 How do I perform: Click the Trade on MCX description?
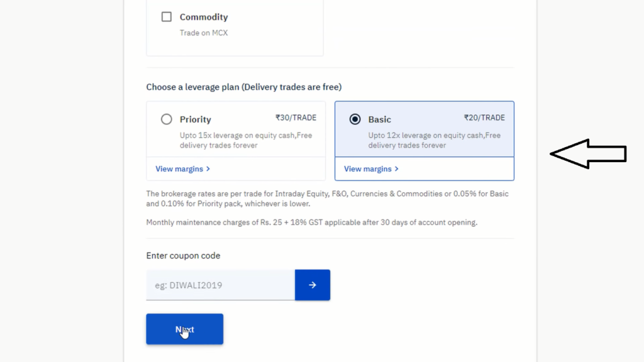pyautogui.click(x=204, y=33)
